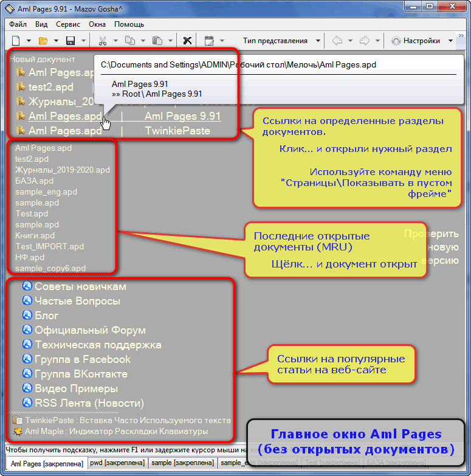Viewport: 471px width, 476px height.
Task: Show hidden toolbar items via chevron
Action: [x=461, y=36]
